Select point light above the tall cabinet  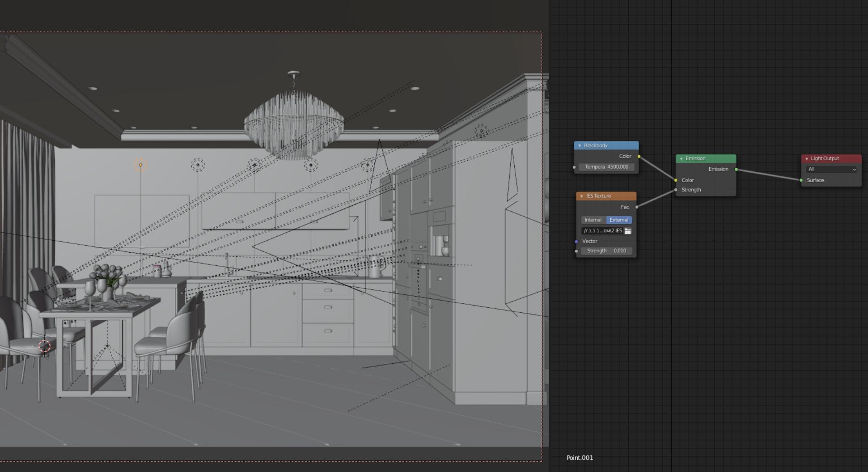click(x=481, y=132)
